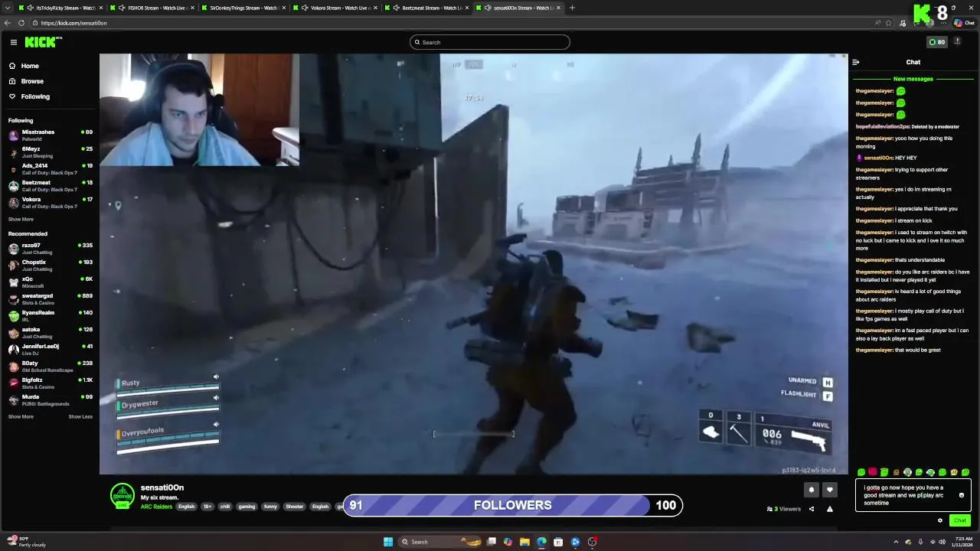Report the stream with the warning triangle

tap(829, 509)
